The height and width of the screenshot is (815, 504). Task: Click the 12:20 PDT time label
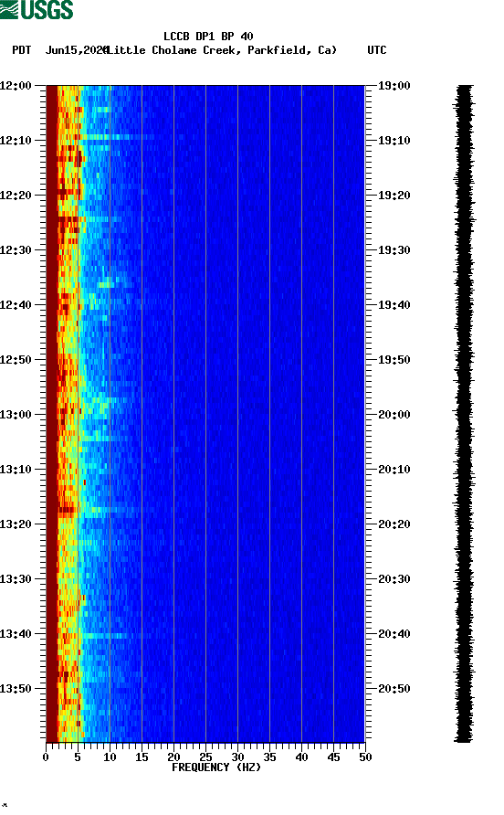pyautogui.click(x=16, y=196)
